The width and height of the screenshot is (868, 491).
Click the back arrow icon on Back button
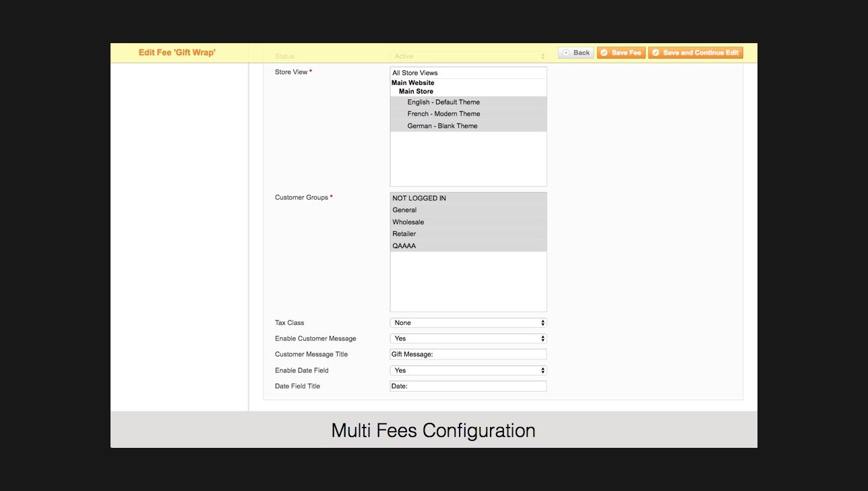[x=565, y=53]
